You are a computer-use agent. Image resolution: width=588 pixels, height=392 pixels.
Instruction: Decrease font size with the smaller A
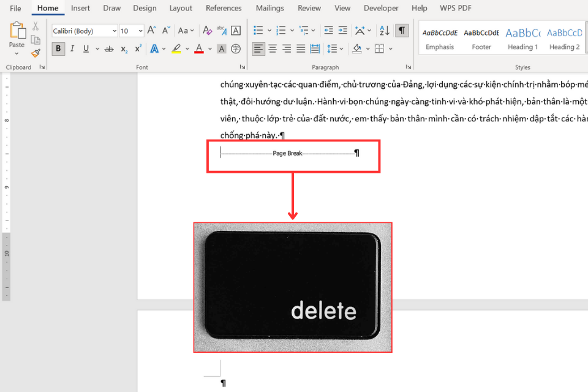(166, 31)
